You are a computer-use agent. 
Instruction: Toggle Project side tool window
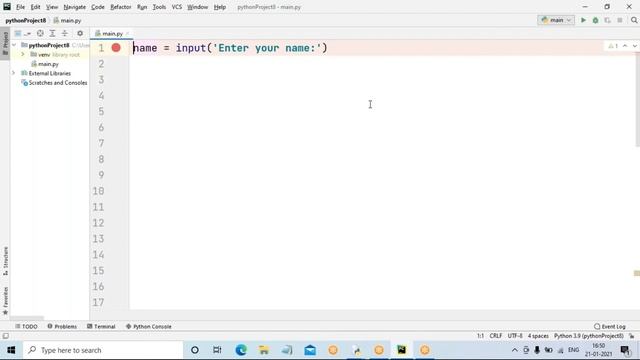click(5, 44)
